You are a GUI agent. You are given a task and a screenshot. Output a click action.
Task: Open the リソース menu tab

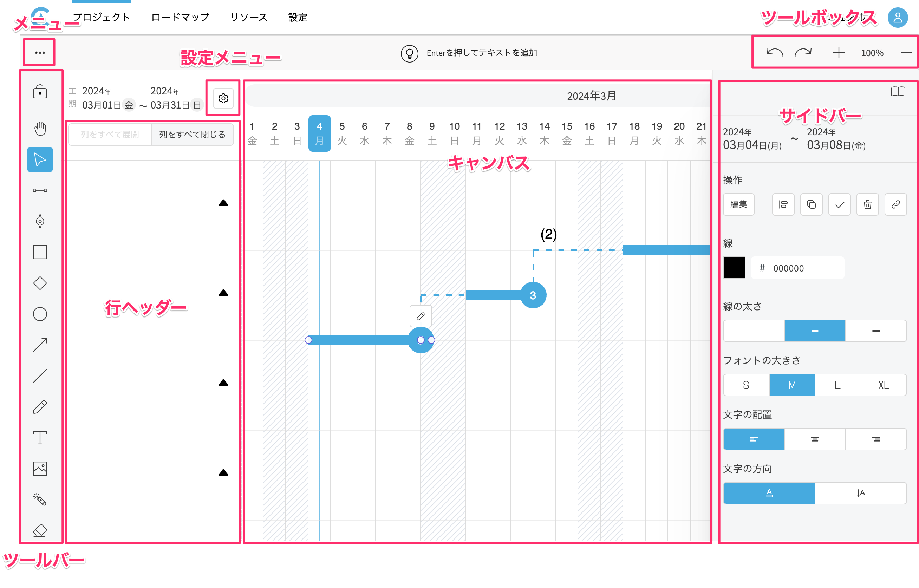249,17
